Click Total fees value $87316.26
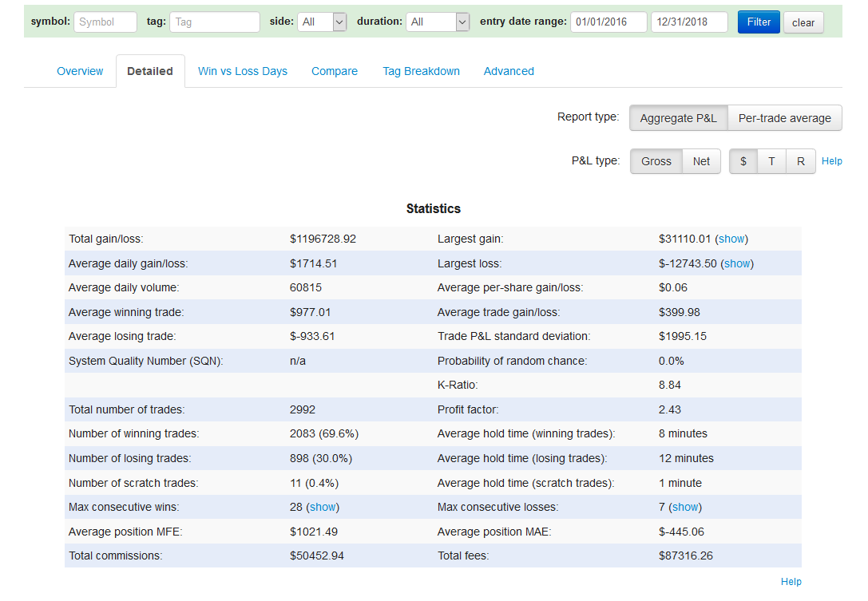Screen dimensions: 868x601 (x=685, y=556)
